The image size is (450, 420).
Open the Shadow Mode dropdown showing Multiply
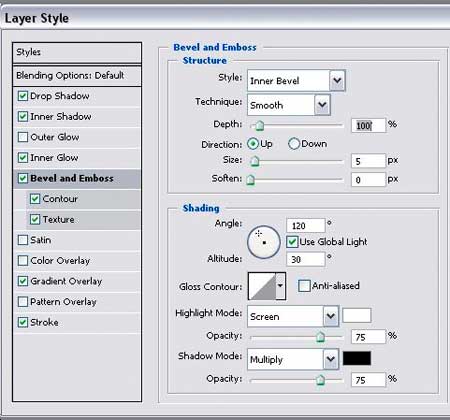[293, 359]
